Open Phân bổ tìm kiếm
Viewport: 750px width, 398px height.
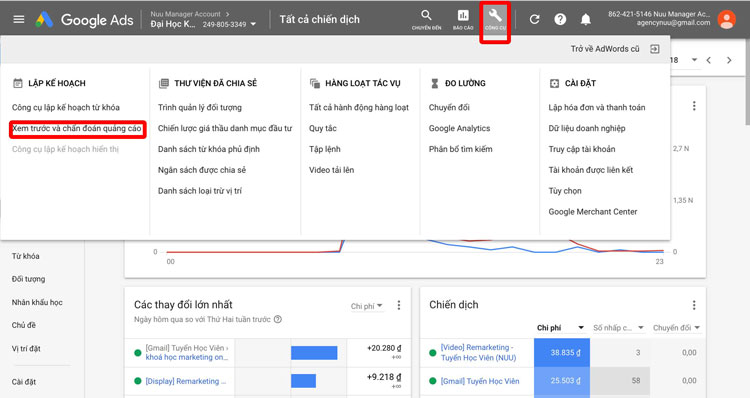click(461, 149)
